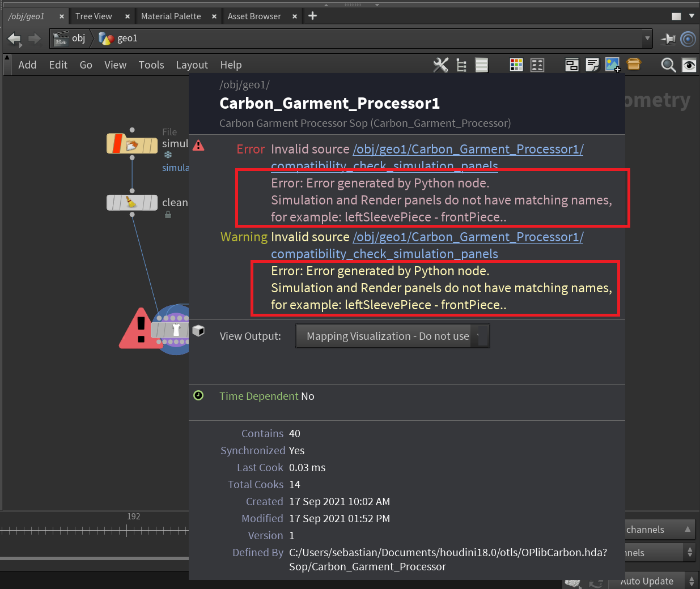Maximize the pane using the square icon
The width and height of the screenshot is (700, 589).
point(676,16)
